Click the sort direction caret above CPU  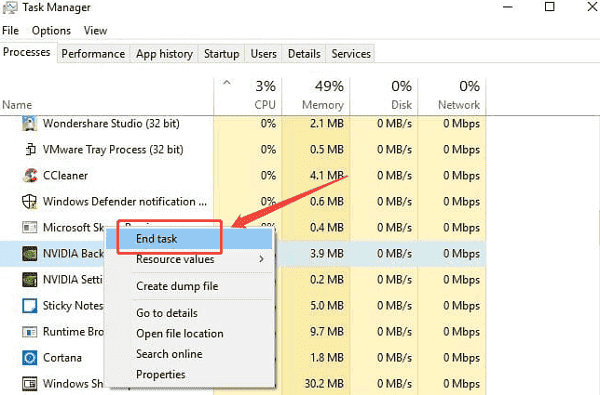227,82
